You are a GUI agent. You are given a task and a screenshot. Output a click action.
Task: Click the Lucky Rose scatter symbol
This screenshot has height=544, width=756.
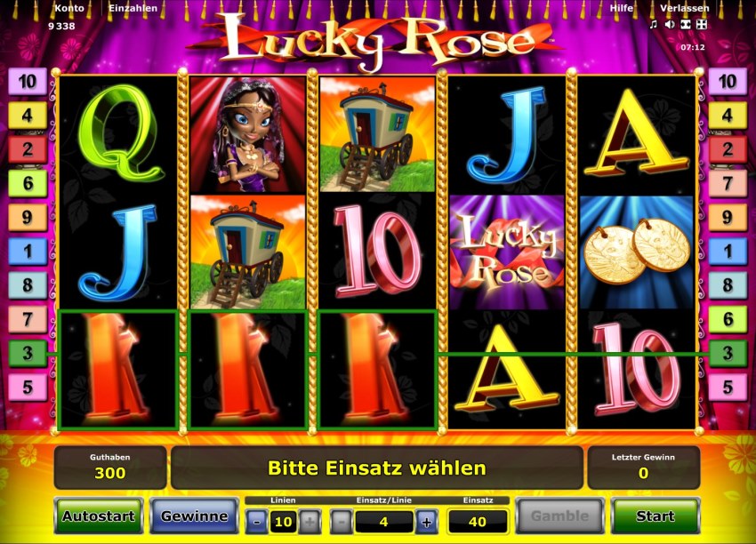pyautogui.click(x=507, y=252)
